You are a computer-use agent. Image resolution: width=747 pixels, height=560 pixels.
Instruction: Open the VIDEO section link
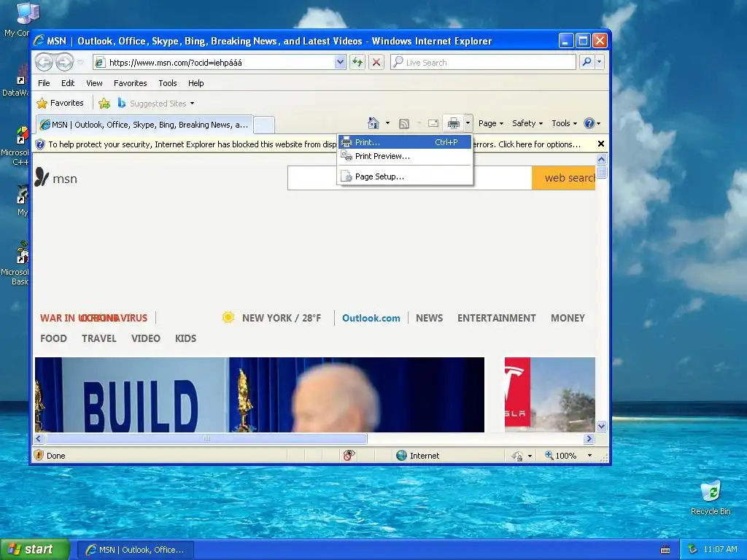pyautogui.click(x=146, y=338)
